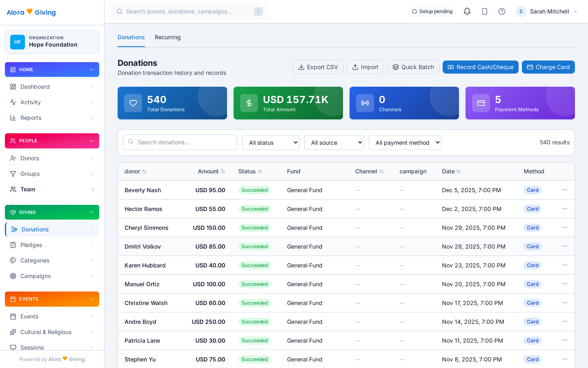Open Reports in the sidebar
Image resolution: width=588 pixels, height=368 pixels.
52,118
